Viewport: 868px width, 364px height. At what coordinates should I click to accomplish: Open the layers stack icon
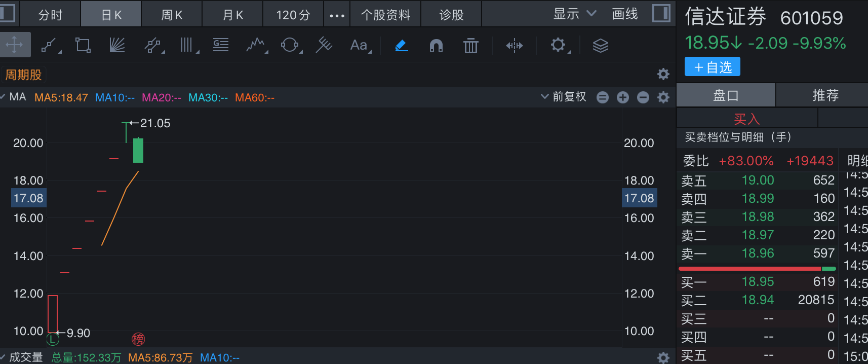(x=600, y=46)
